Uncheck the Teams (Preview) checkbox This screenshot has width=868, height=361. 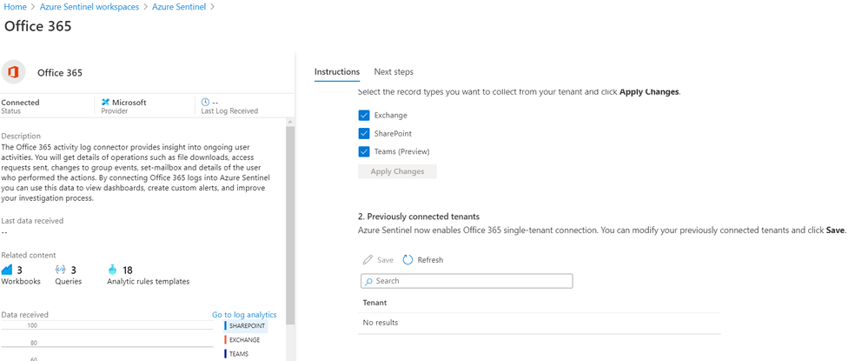364,151
